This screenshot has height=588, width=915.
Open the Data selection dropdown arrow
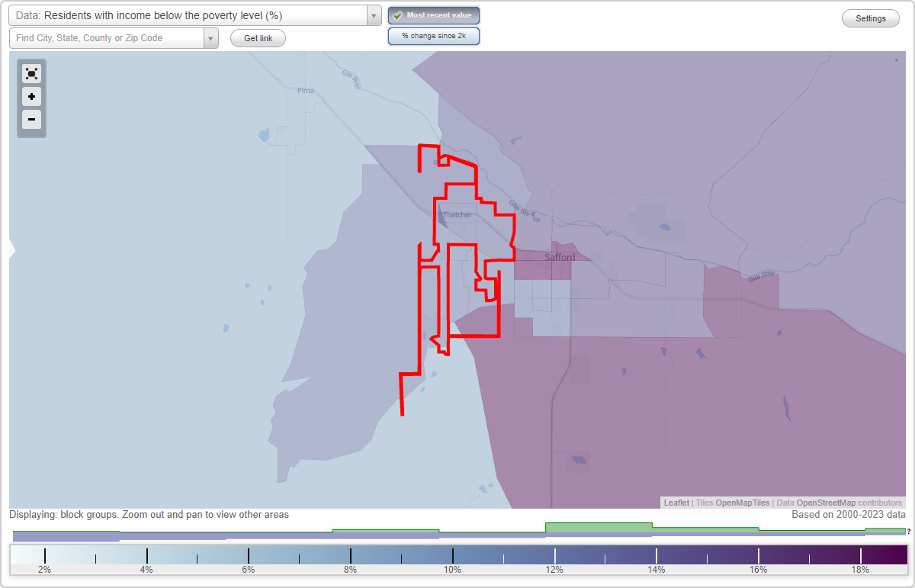[x=373, y=15]
